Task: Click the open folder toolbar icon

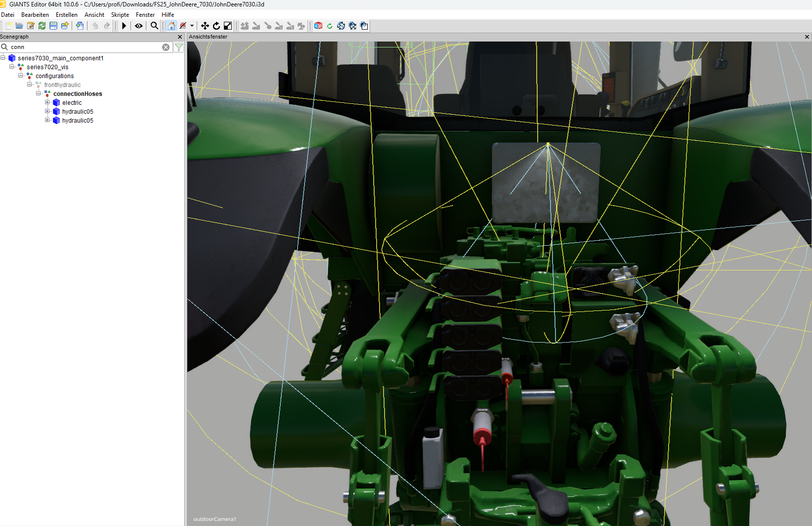Action: click(19, 26)
